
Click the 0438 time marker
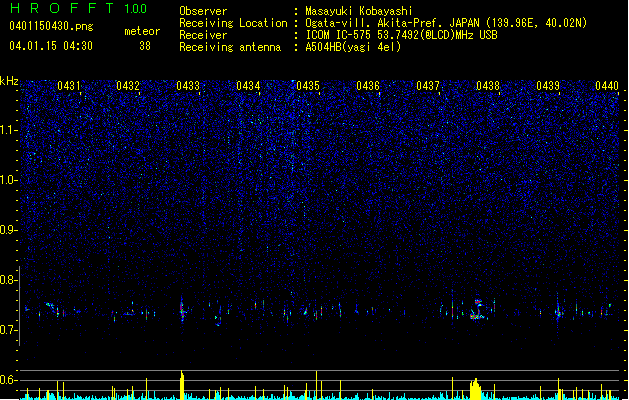488,86
